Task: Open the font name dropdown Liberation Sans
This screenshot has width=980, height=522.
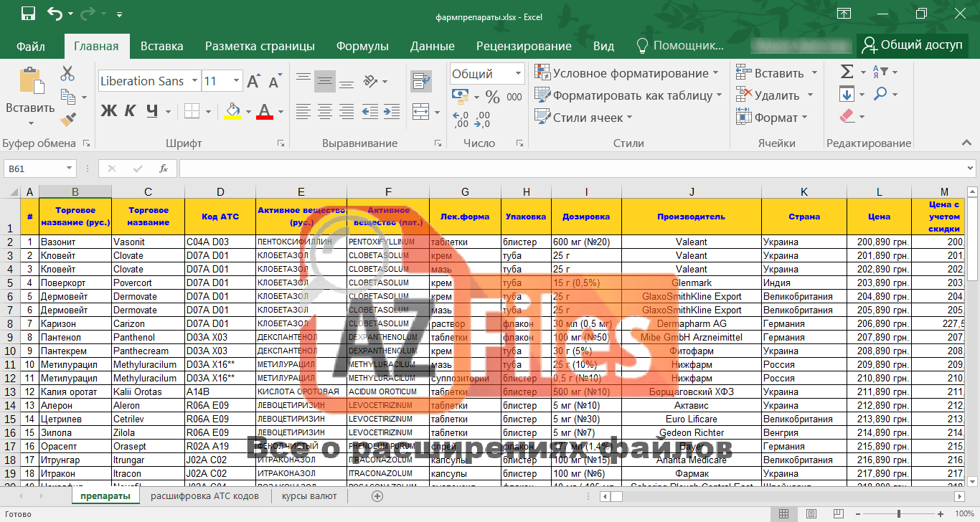Action: click(194, 81)
